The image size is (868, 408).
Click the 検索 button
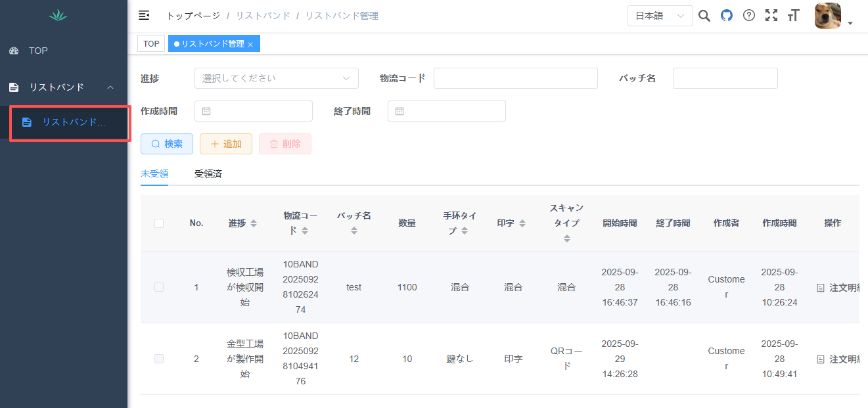167,144
